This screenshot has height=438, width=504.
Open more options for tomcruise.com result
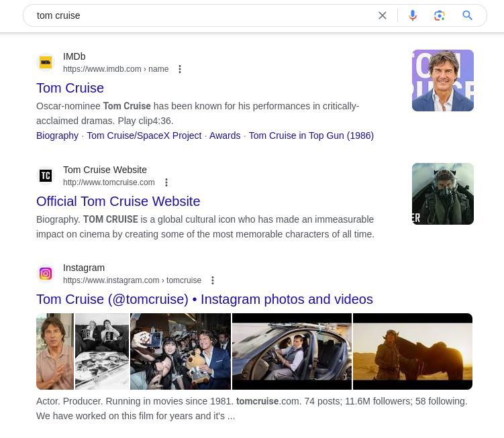[x=166, y=182]
